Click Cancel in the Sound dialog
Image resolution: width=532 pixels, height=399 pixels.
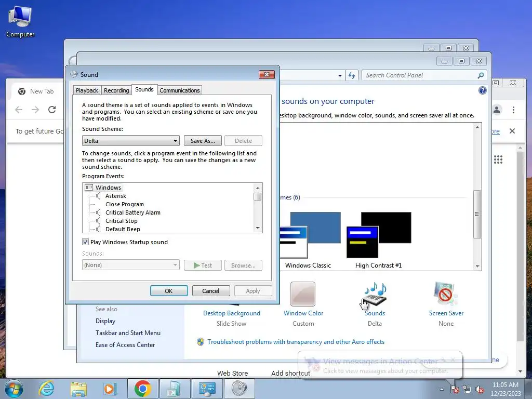211,291
